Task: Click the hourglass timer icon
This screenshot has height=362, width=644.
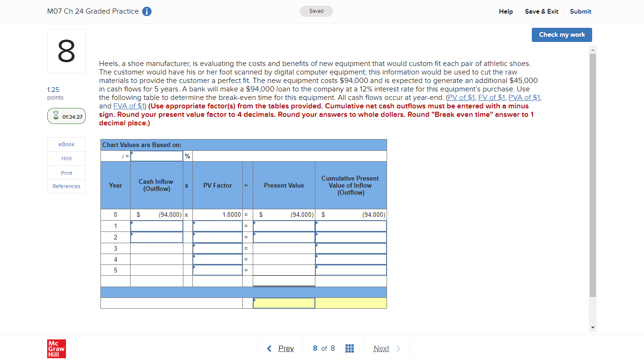Action: pyautogui.click(x=56, y=115)
